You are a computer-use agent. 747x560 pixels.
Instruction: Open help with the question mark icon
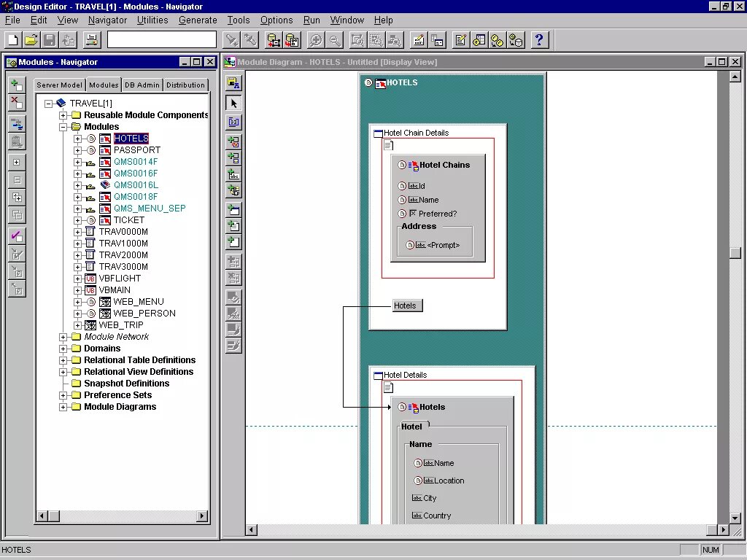539,40
